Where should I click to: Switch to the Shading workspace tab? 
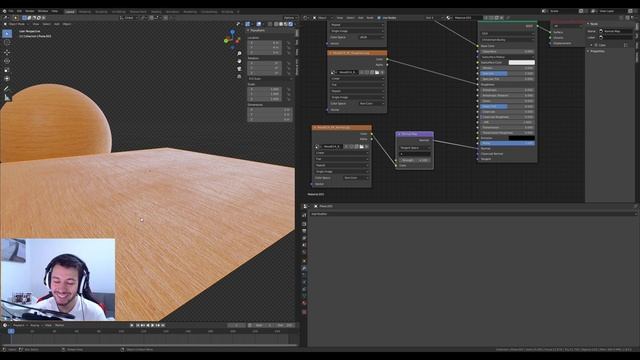tap(156, 12)
